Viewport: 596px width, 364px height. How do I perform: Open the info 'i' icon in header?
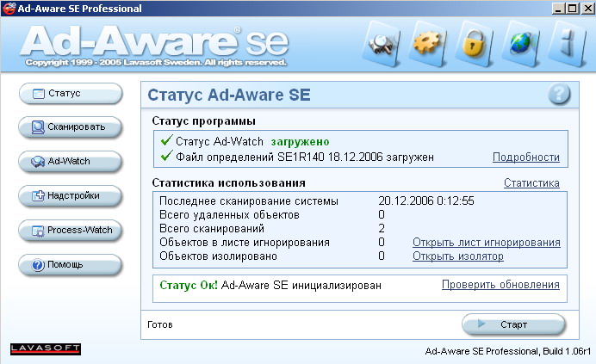567,44
